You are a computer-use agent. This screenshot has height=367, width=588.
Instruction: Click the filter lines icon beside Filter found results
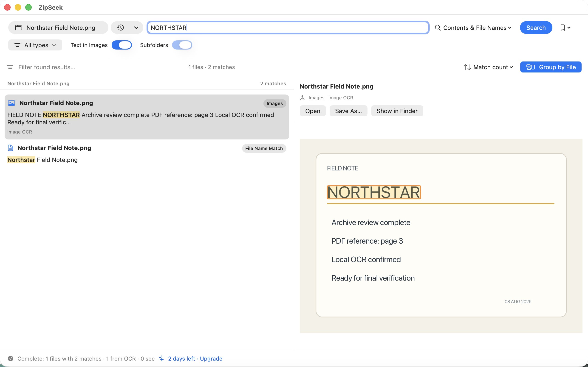click(10, 67)
